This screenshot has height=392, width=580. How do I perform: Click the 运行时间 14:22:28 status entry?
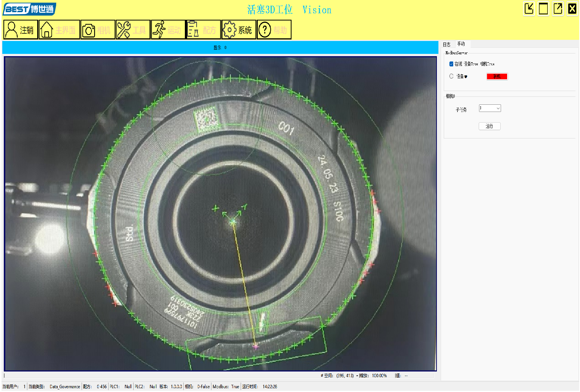tap(260, 387)
